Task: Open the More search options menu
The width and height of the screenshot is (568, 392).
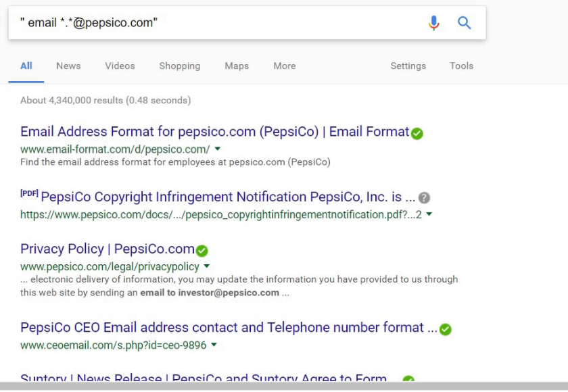Action: point(285,66)
